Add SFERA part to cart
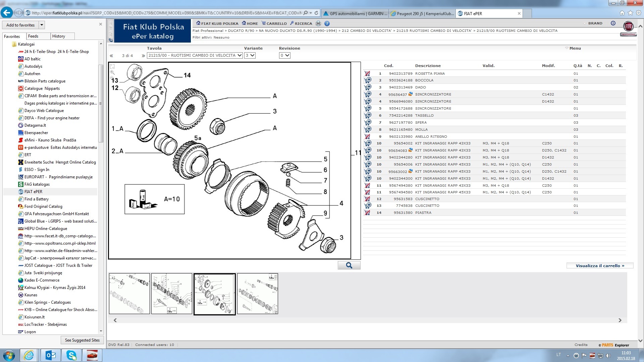 click(368, 122)
